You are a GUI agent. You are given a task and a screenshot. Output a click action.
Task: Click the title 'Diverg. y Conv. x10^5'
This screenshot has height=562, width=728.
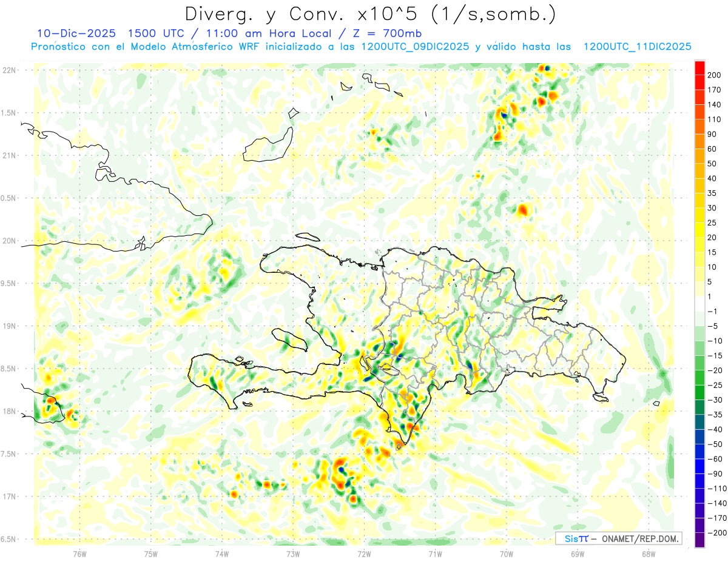tap(305, 13)
